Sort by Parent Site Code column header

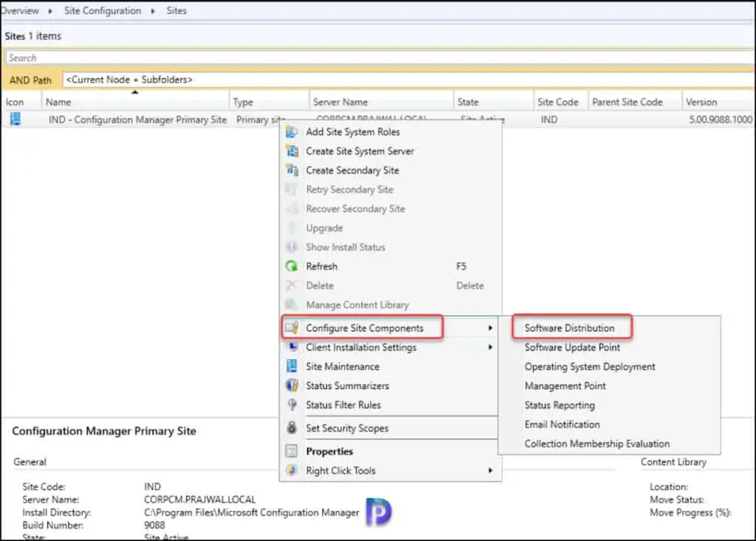(636, 102)
